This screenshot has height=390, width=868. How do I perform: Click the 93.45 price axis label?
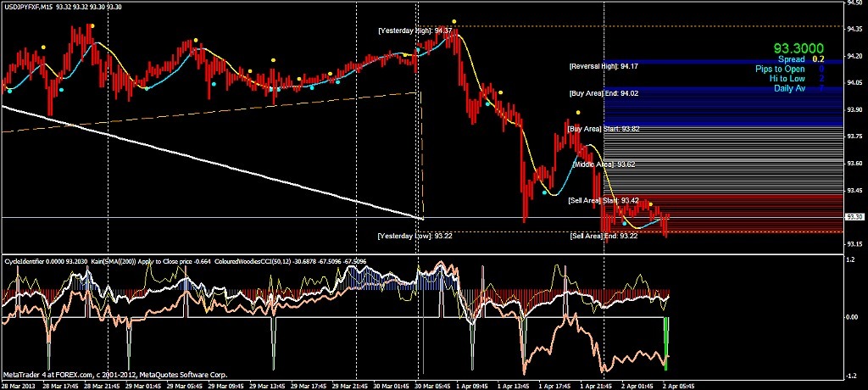point(854,190)
